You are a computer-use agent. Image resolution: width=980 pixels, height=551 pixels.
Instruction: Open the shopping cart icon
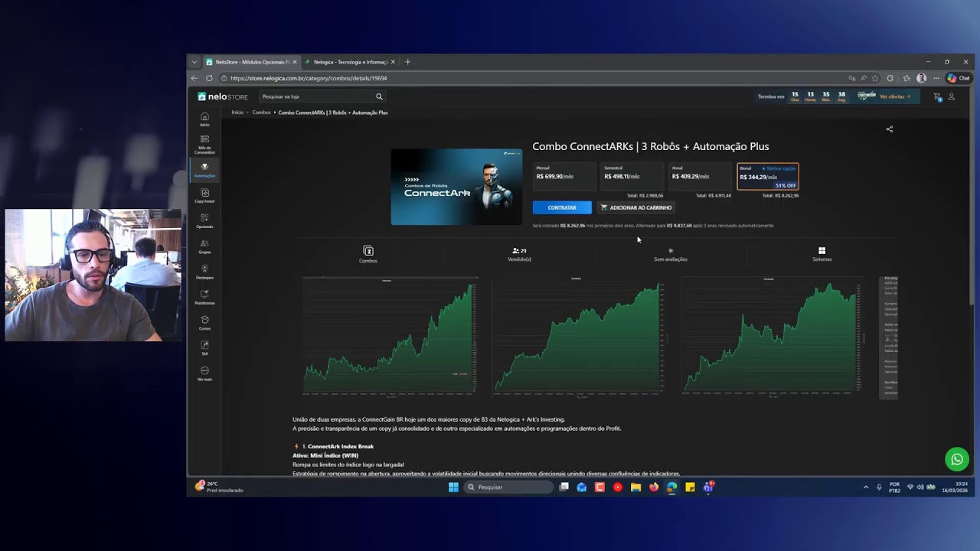coord(937,97)
